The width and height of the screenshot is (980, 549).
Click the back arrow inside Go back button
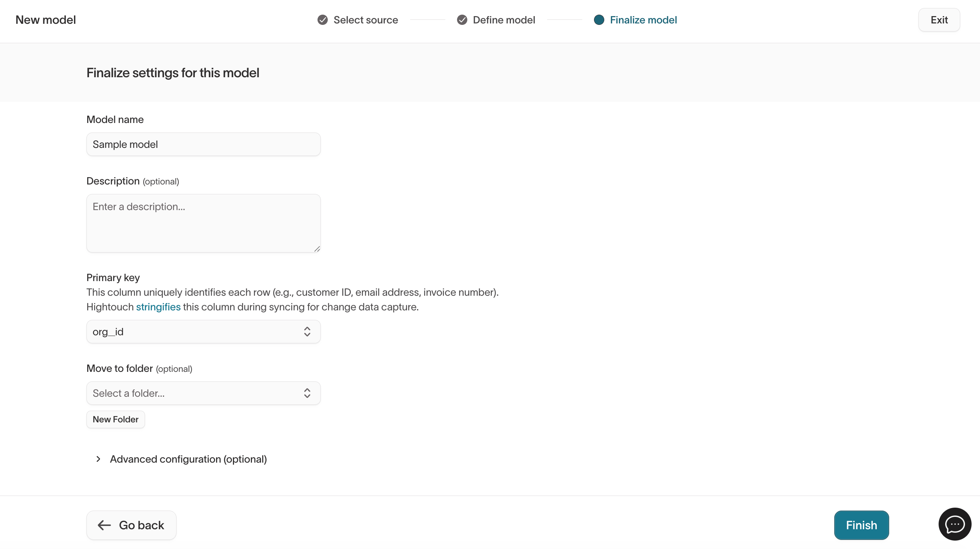104,525
